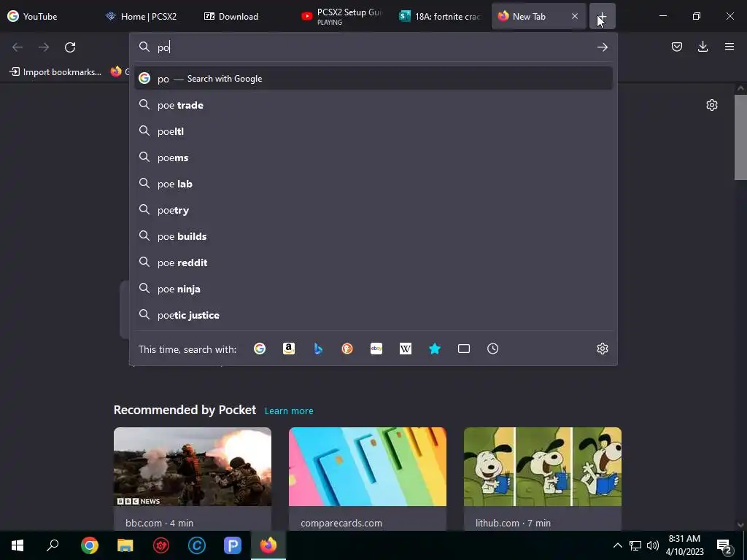
Task: Choose the 'poe lab' suggestion
Action: tap(373, 183)
